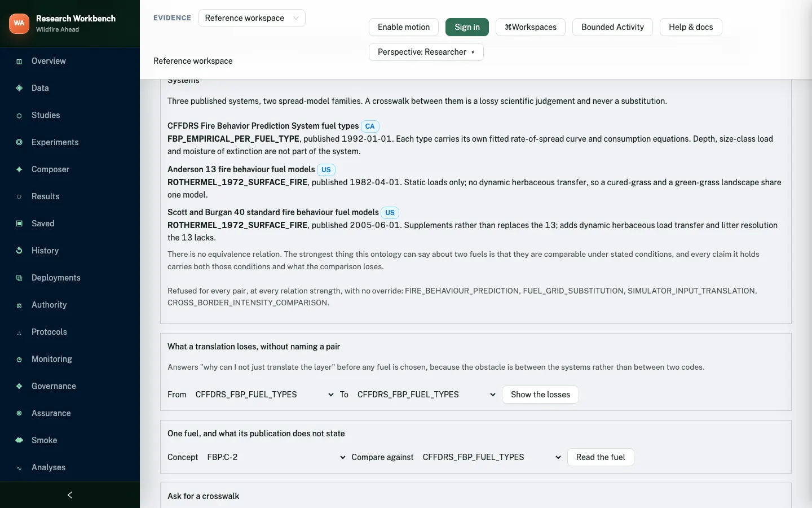The width and height of the screenshot is (812, 508).
Task: Click the 'CFFDRS Fire Behavior Prediction System fuel types' title
Action: [x=263, y=126]
